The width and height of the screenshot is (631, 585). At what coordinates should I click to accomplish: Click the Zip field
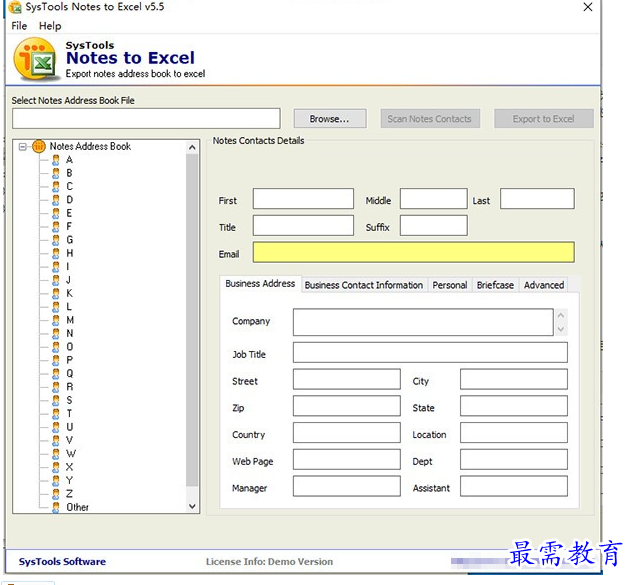tap(346, 406)
